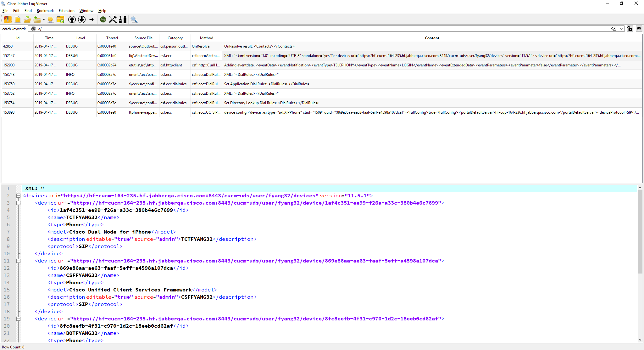Collapse the root devices XML node

click(x=18, y=196)
